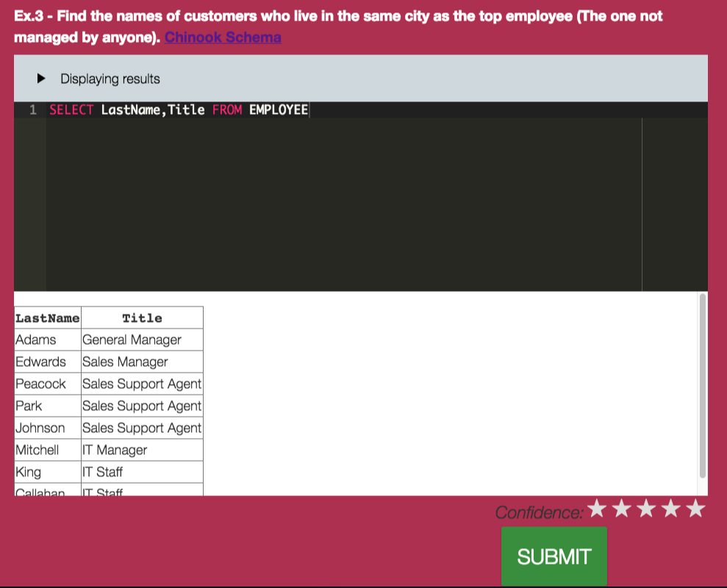The height and width of the screenshot is (588, 727).
Task: Expand the Displaying results disclosure triangle
Action: click(x=41, y=79)
